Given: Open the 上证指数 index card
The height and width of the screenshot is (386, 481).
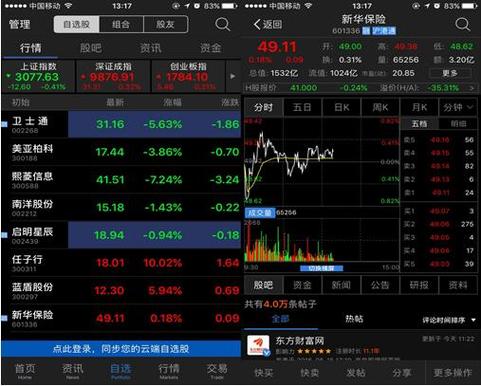Looking at the screenshot, I should coord(38,76).
